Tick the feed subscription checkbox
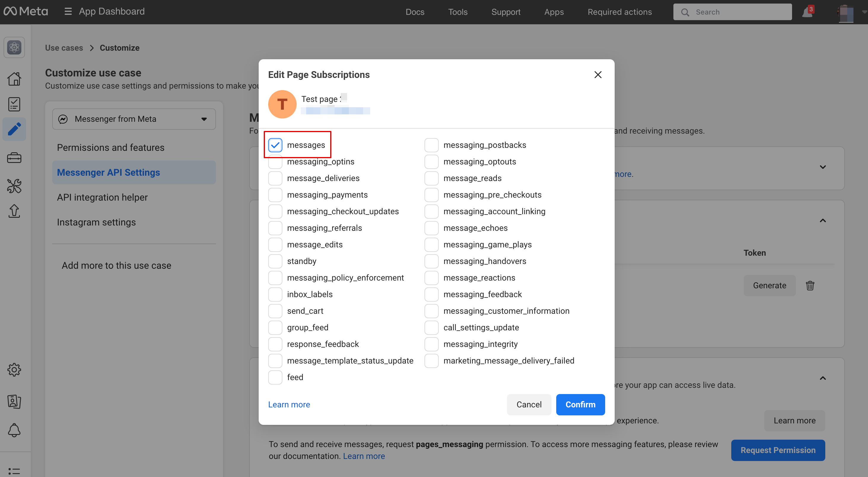868x477 pixels. point(275,377)
